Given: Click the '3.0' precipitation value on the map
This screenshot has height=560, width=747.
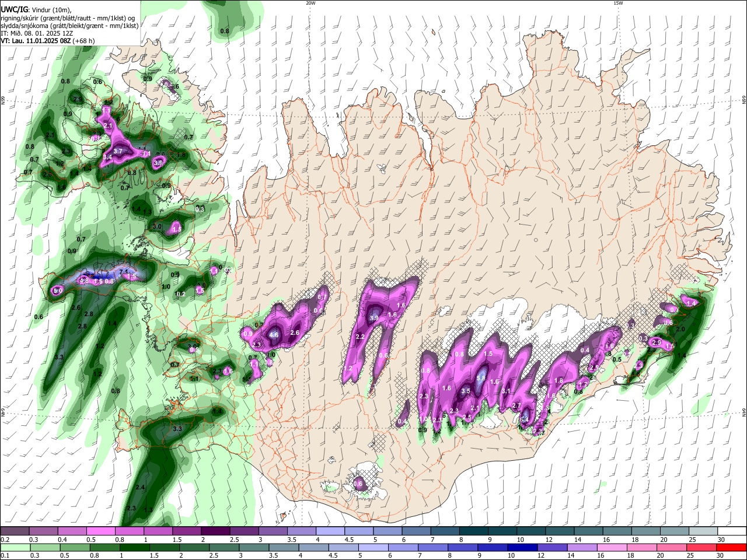Looking at the screenshot, I should pos(157,226).
